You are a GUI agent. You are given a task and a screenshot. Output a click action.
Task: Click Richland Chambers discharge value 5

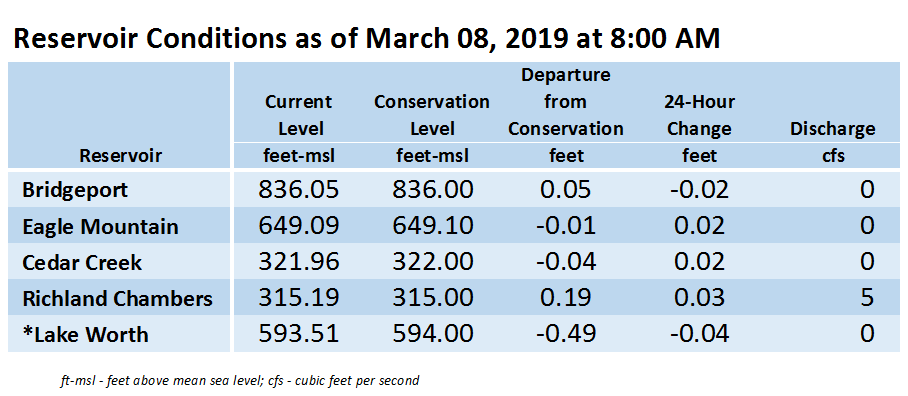point(866,299)
